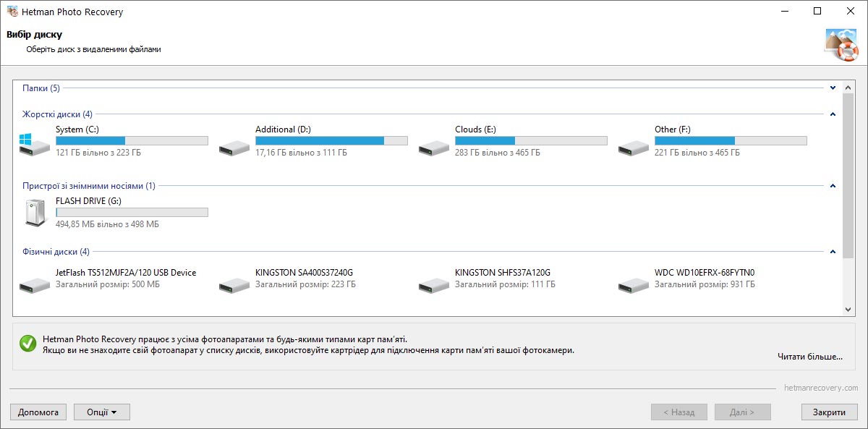
Task: Open the Опції dropdown menu
Action: [102, 412]
